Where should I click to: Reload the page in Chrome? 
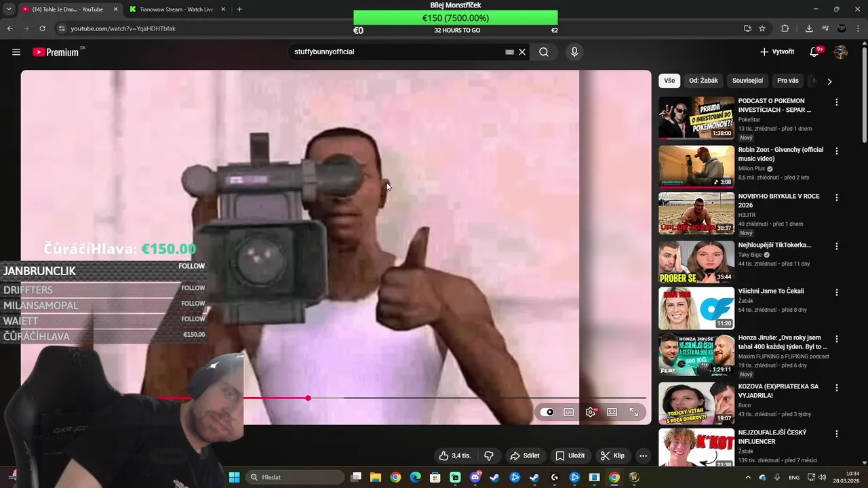click(x=42, y=28)
